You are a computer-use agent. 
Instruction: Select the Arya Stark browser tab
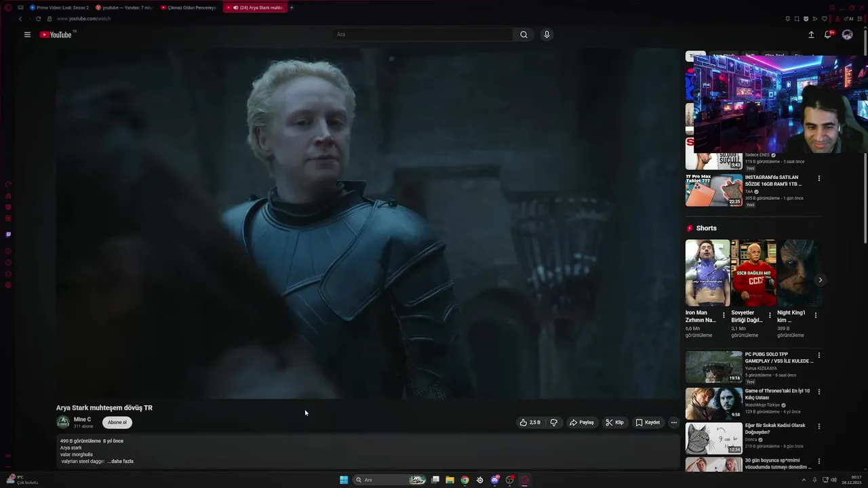coord(254,7)
